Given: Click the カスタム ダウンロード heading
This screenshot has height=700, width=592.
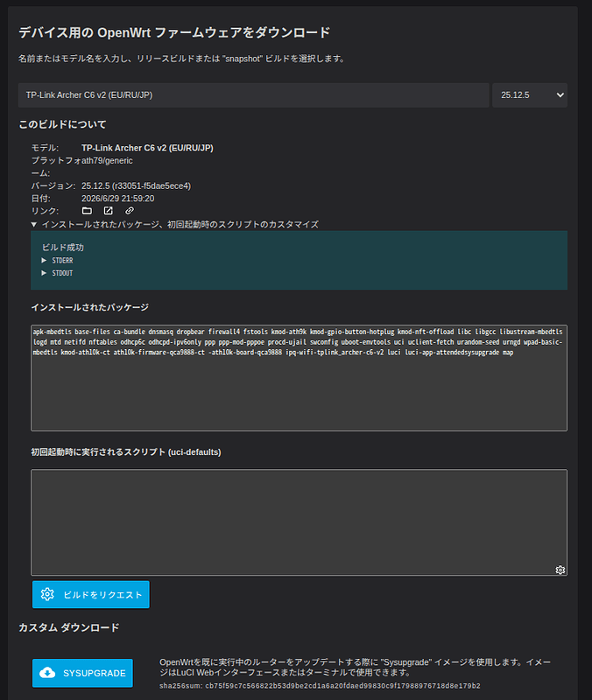Looking at the screenshot, I should coord(69,627).
